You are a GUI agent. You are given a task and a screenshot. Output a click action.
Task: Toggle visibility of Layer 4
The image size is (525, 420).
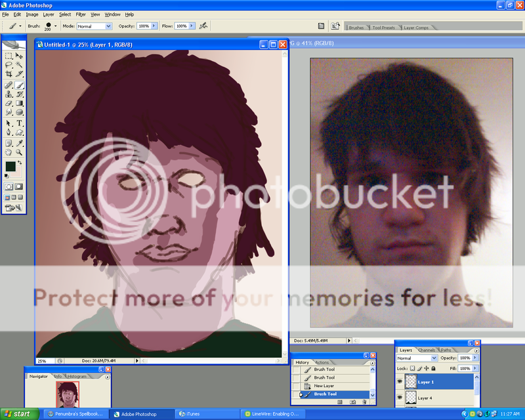click(x=400, y=398)
